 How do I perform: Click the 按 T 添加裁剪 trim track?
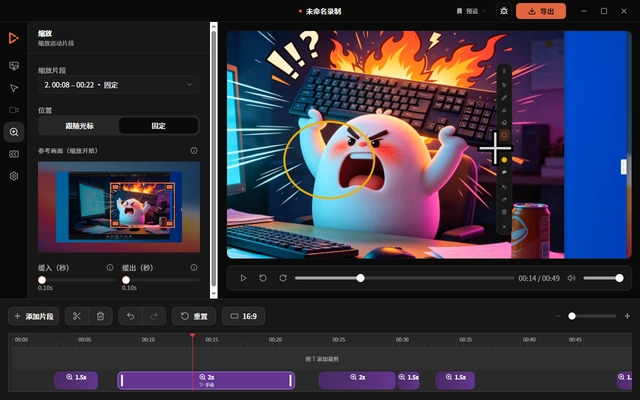(322, 359)
